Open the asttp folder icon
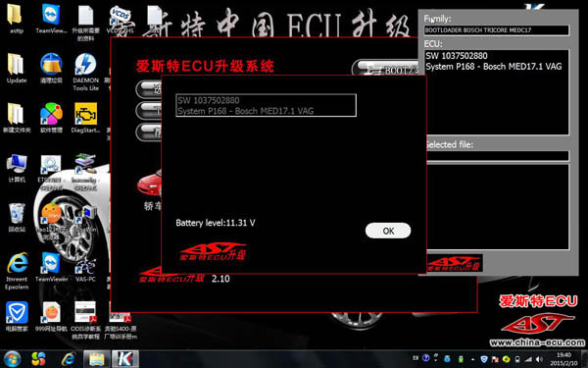Viewport: 588px width, 368px height. (16, 19)
